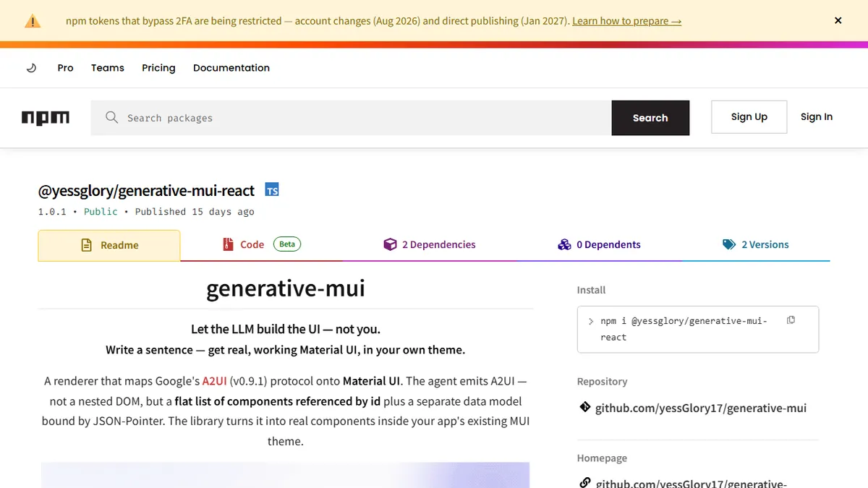Image resolution: width=868 pixels, height=488 pixels.
Task: Open the Repository github.com/yessGlory17/generative-mui link
Action: tap(701, 408)
